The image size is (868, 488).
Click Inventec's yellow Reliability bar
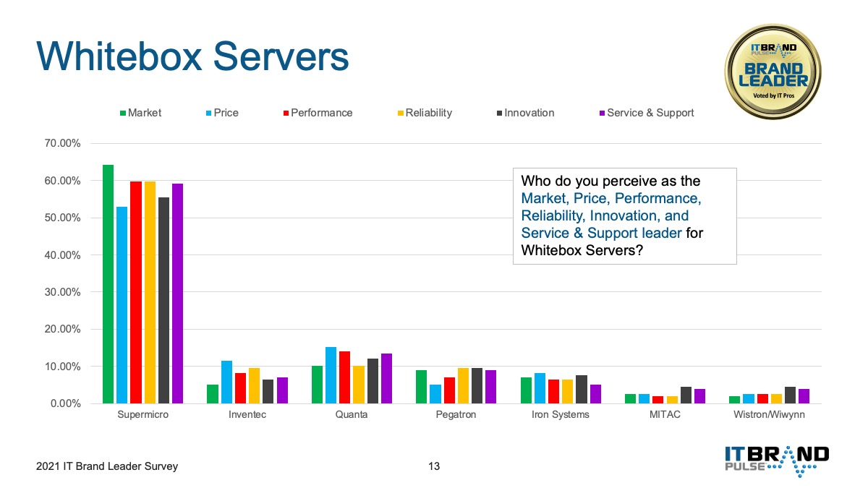tap(254, 386)
